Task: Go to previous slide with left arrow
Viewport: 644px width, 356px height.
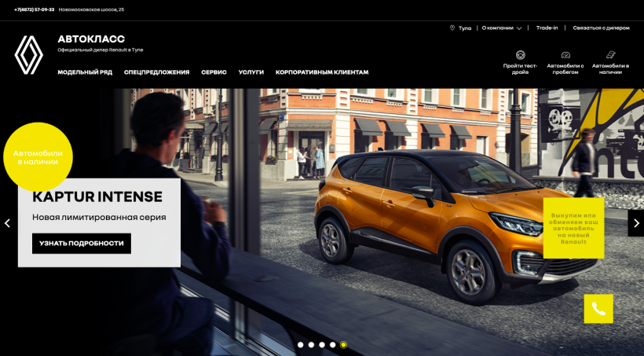Action: pos(7,223)
